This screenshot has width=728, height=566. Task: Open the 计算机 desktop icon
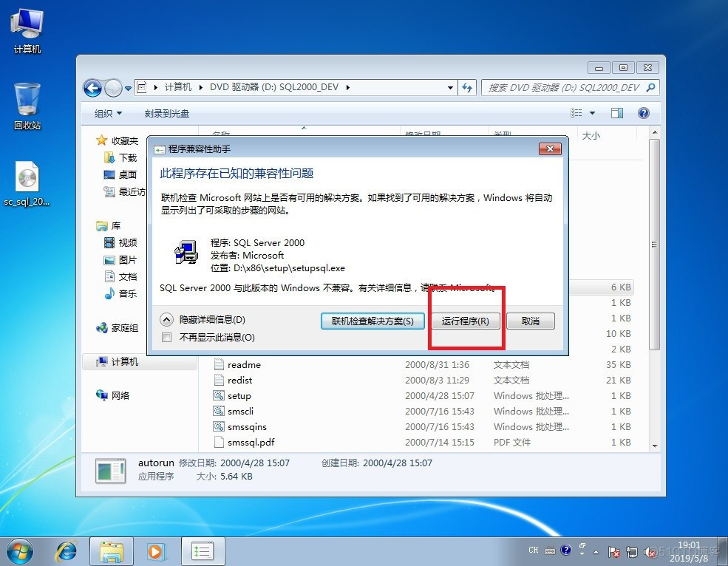pos(27,31)
